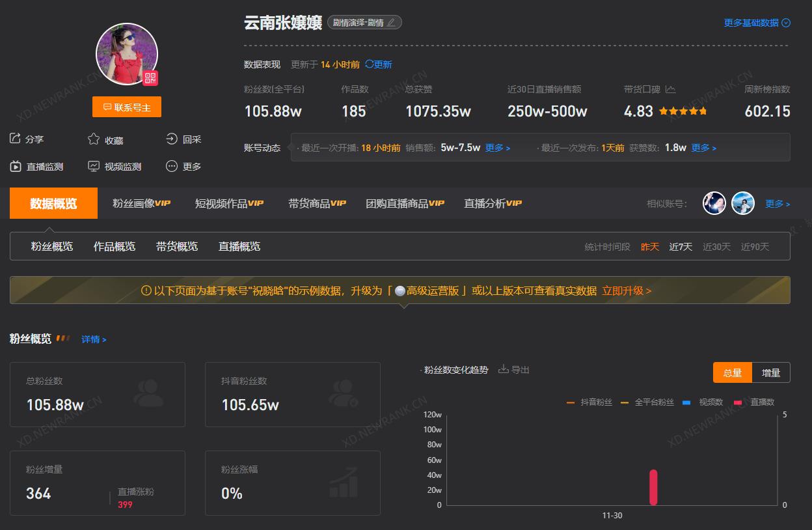Open 更多 next to 相似账号

(x=777, y=203)
